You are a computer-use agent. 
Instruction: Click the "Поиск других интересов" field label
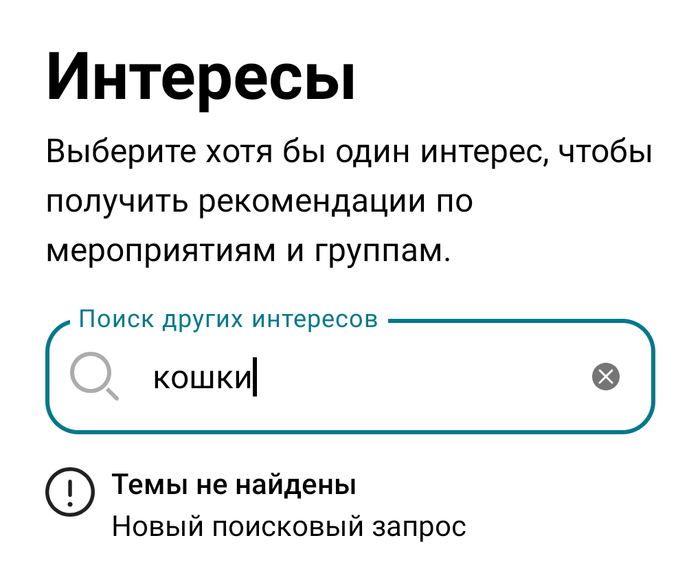[x=228, y=320]
